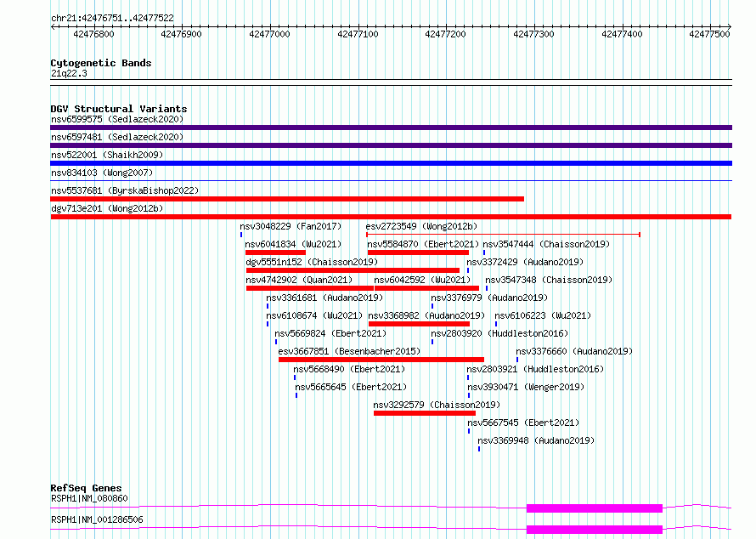Open dgv5551n152 (Chaisson2019) label

click(x=312, y=262)
